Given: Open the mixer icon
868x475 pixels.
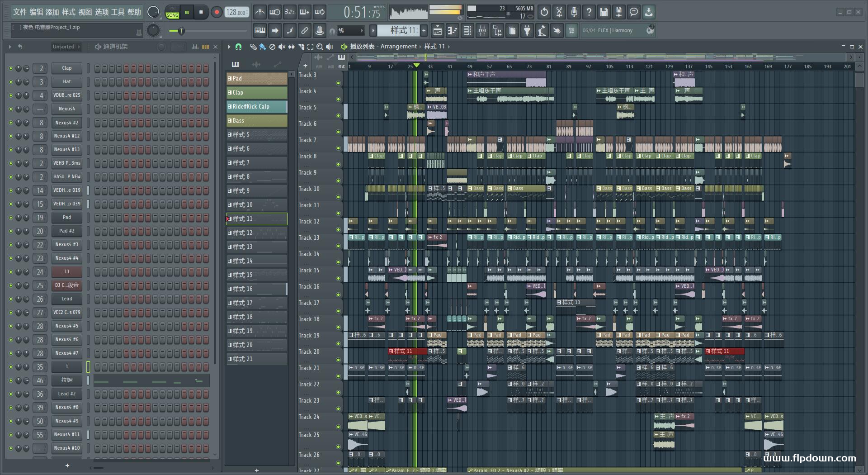Looking at the screenshot, I should [x=482, y=31].
